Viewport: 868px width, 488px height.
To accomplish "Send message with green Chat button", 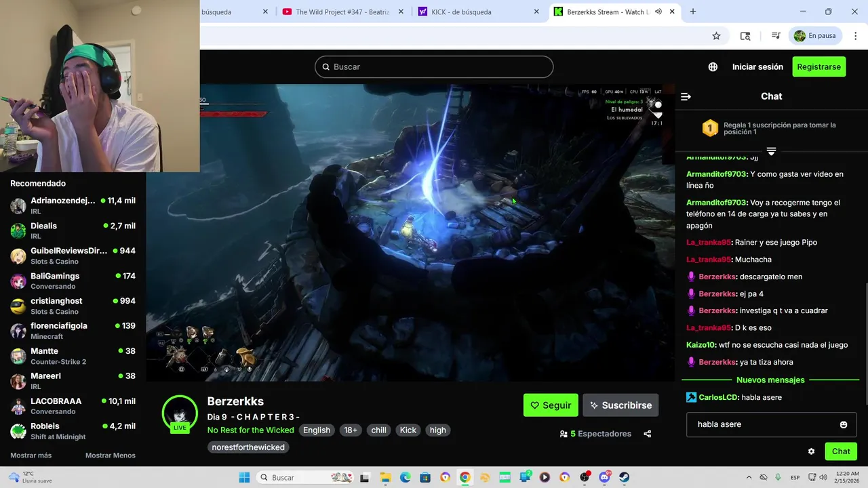I will pos(841,451).
